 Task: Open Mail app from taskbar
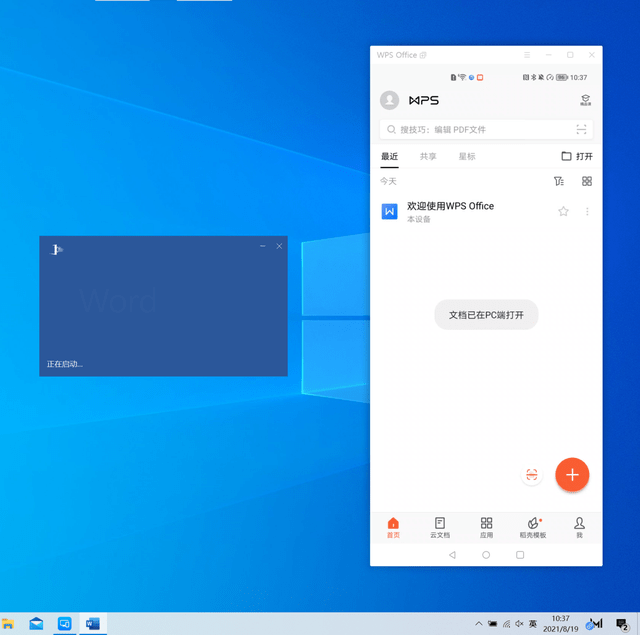pos(36,624)
